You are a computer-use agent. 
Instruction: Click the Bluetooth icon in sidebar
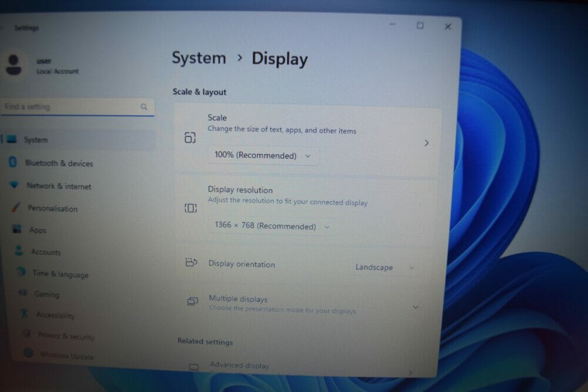point(13,162)
